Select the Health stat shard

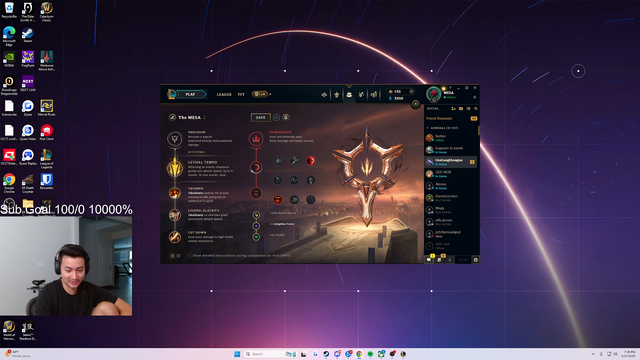[x=256, y=237]
